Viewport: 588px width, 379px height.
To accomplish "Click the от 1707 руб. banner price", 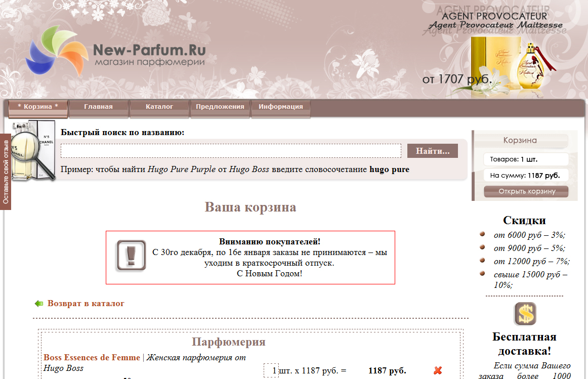I will tap(457, 79).
